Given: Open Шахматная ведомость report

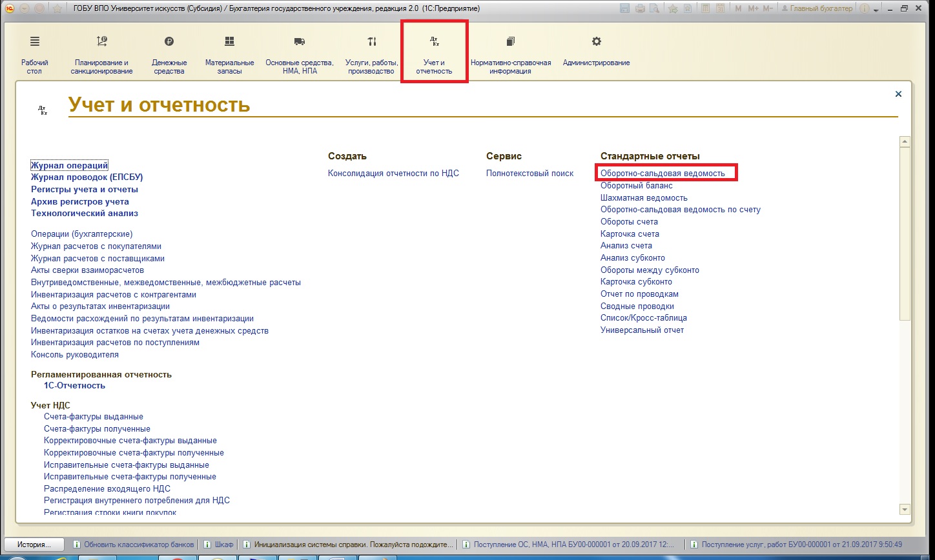Looking at the screenshot, I should [x=644, y=197].
